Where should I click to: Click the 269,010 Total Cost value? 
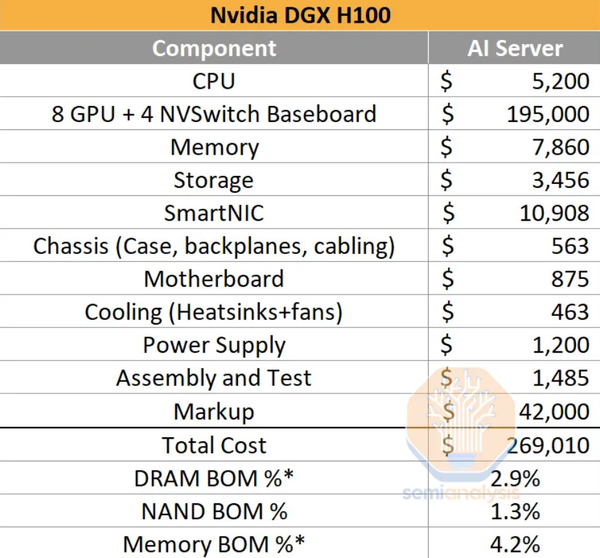pyautogui.click(x=547, y=444)
